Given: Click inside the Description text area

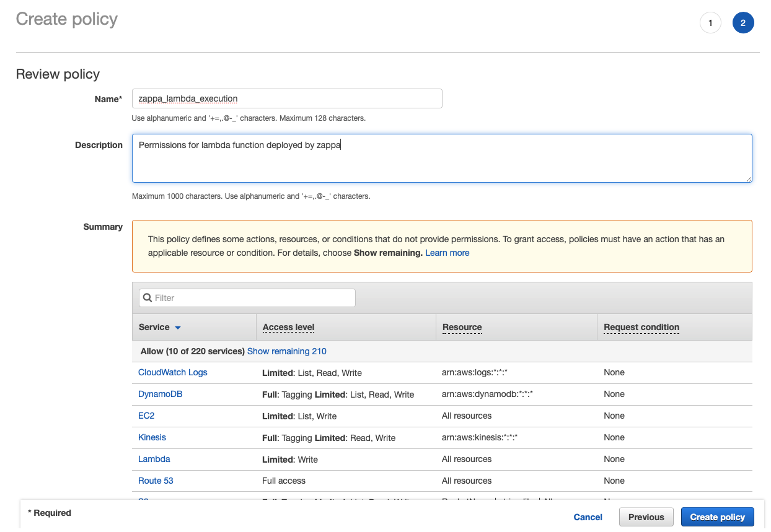Looking at the screenshot, I should pyautogui.click(x=441, y=158).
